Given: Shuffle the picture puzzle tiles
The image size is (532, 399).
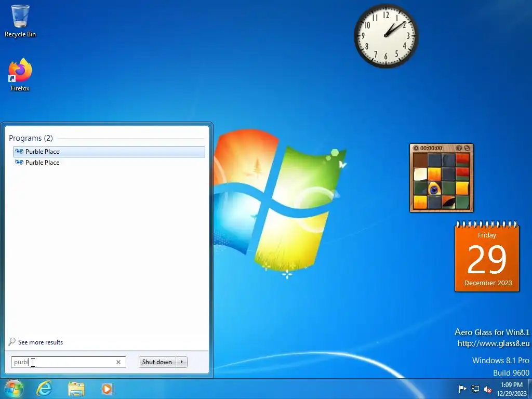Looking at the screenshot, I should click(x=467, y=148).
